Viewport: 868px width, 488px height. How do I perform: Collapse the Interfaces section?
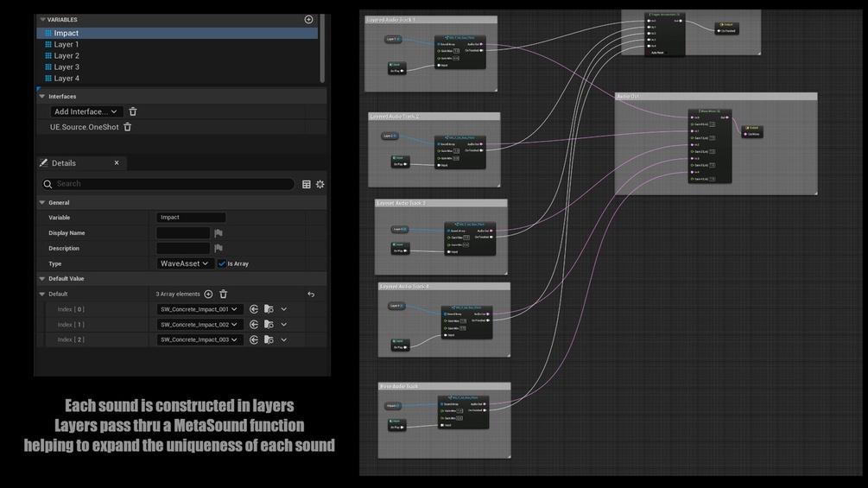point(42,96)
